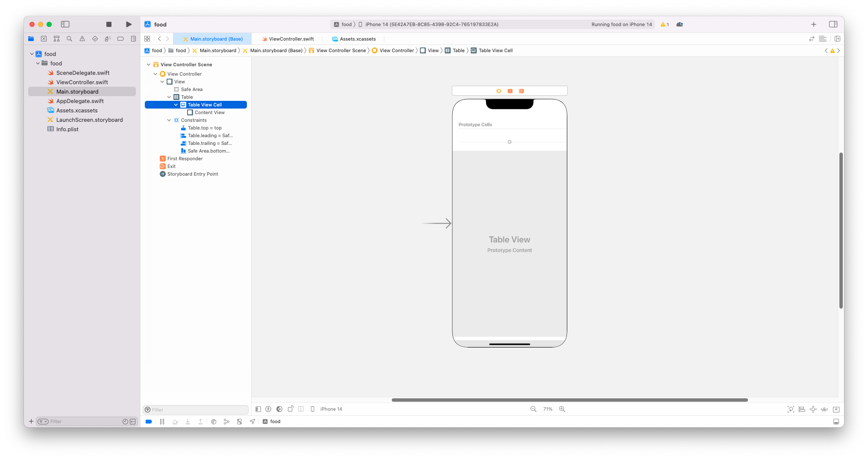Image resolution: width=868 pixels, height=459 pixels.
Task: Toggle canvas light/dark appearance
Action: click(x=279, y=409)
